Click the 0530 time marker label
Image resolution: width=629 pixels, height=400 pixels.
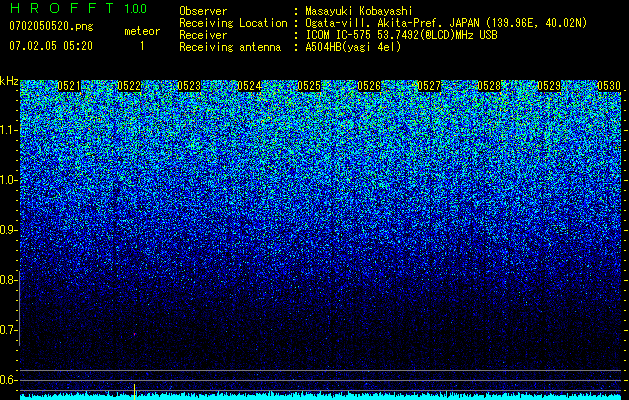[x=609, y=86]
